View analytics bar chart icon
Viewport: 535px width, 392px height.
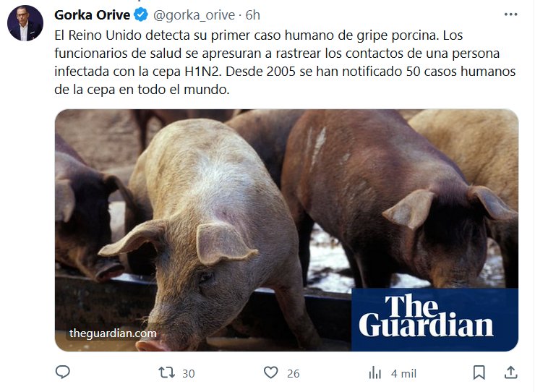click(375, 372)
